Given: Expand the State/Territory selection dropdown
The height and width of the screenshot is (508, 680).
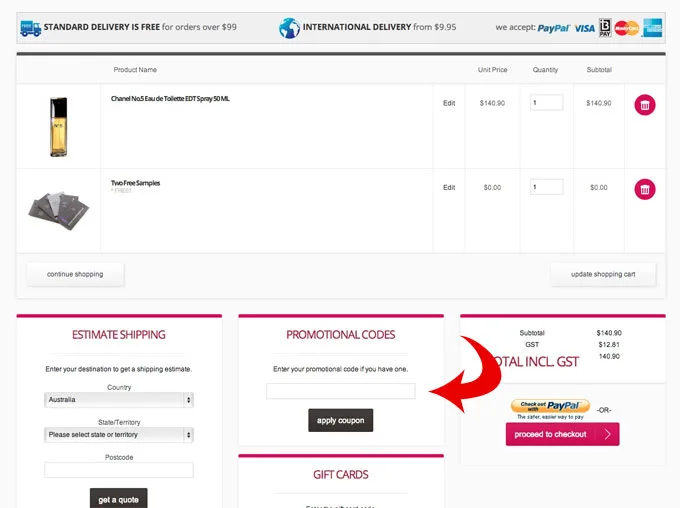Looking at the screenshot, I should pos(119,435).
